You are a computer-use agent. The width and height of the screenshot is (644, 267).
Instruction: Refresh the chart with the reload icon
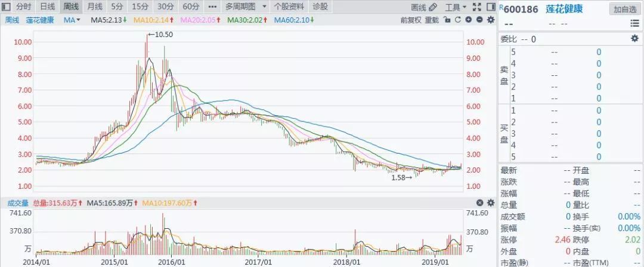pyautogui.click(x=457, y=20)
